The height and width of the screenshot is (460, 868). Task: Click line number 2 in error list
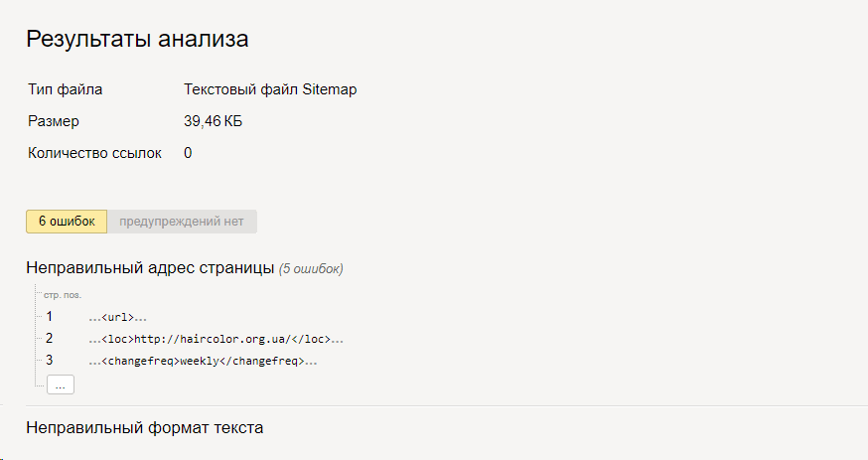pos(50,338)
